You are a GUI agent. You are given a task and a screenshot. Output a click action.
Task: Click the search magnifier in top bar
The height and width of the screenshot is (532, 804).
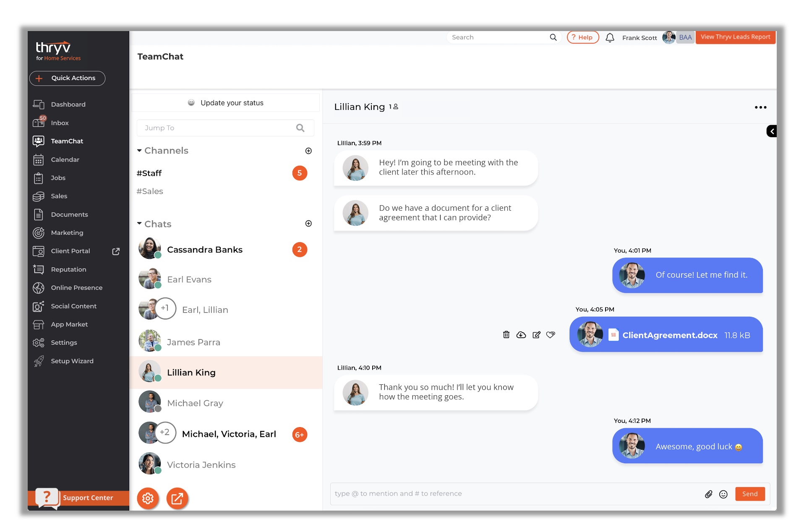pyautogui.click(x=553, y=37)
